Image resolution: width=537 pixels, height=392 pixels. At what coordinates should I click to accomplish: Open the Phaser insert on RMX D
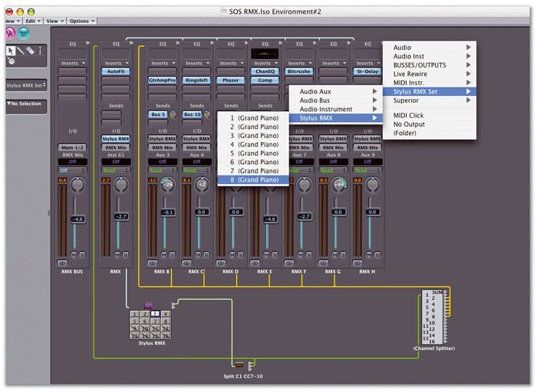tap(230, 80)
